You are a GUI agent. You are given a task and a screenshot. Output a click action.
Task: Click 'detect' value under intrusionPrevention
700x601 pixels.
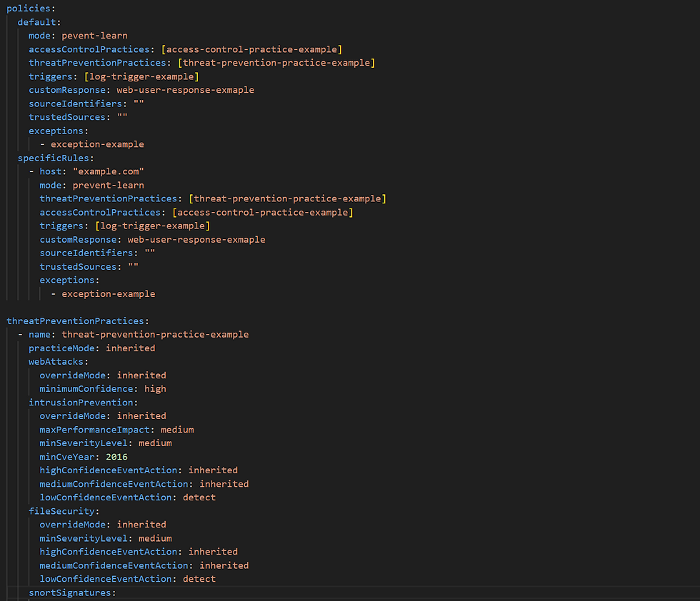[199, 498]
